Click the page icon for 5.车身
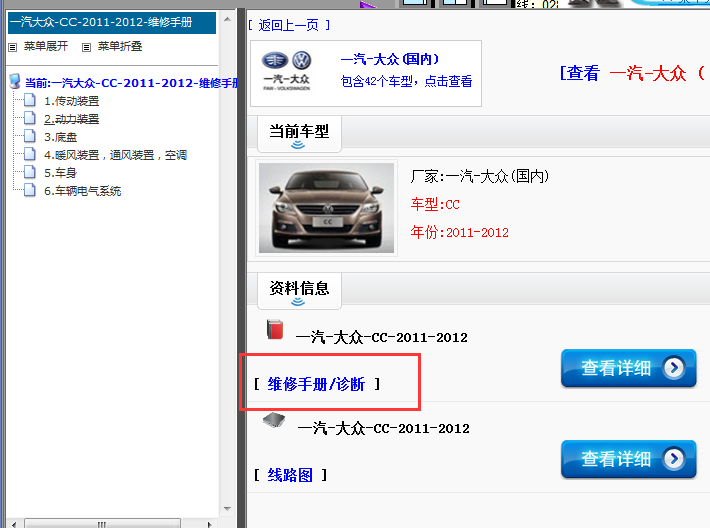The height and width of the screenshot is (528, 710). 30,172
